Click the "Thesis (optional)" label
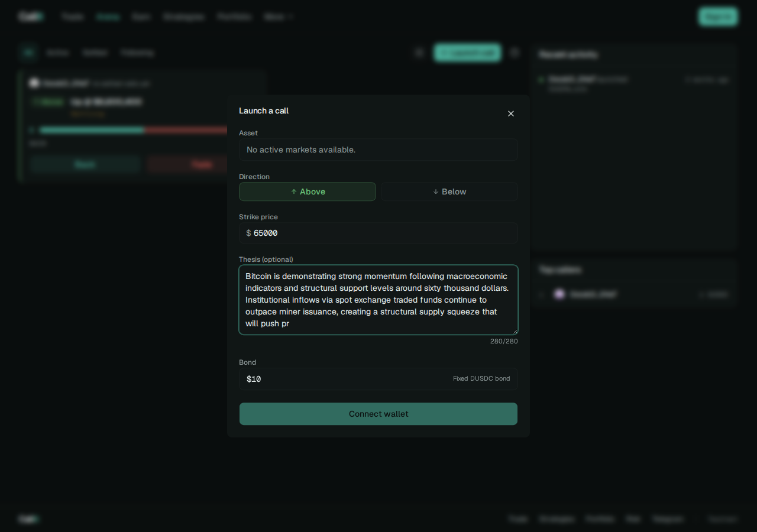The image size is (757, 532). pos(266,259)
